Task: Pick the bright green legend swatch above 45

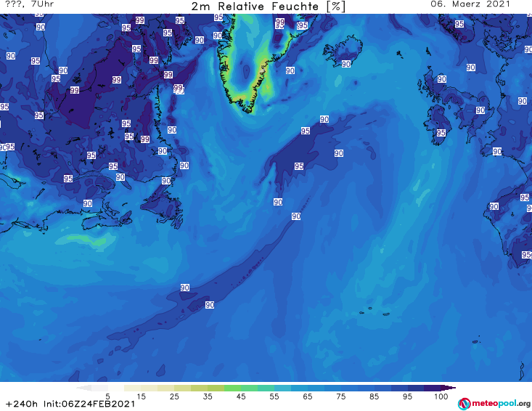Action: click(x=232, y=388)
